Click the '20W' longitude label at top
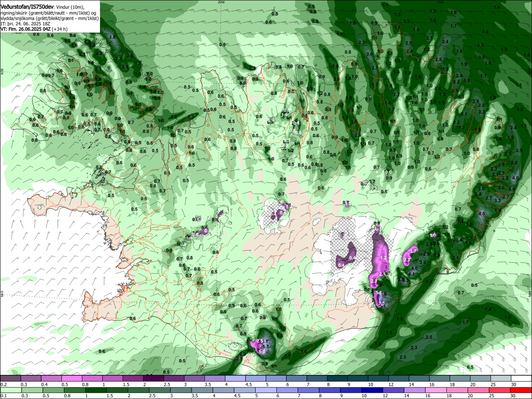The width and height of the screenshot is (532, 399). pyautogui.click(x=221, y=2)
